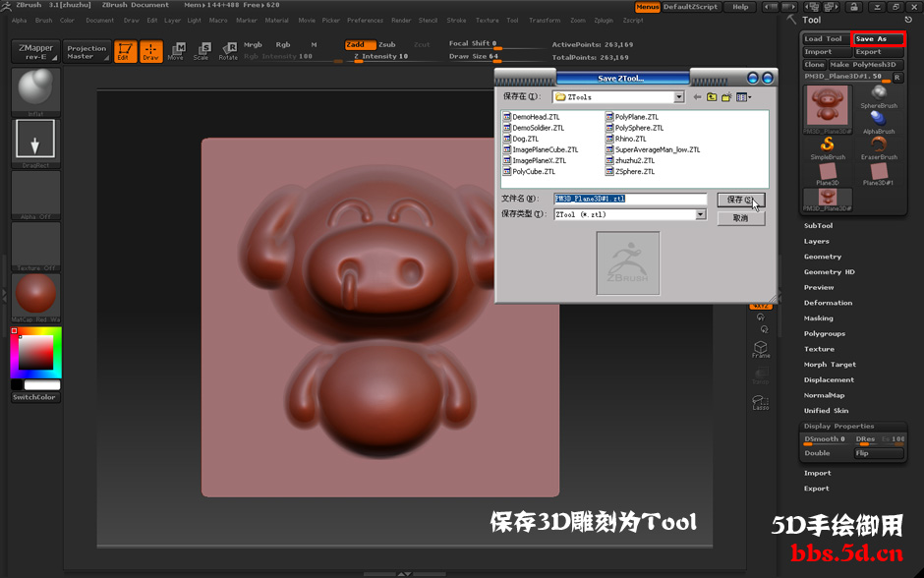The image size is (924, 578).
Task: Open the save location folder dropdown
Action: click(x=679, y=97)
